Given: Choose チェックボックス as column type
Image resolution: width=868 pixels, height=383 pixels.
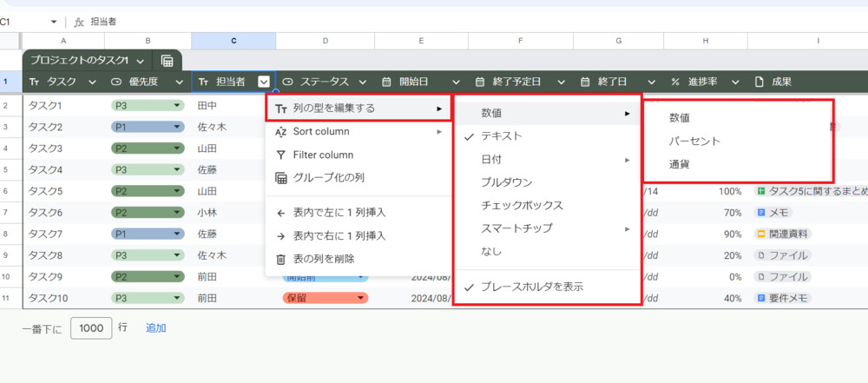Looking at the screenshot, I should click(522, 206).
